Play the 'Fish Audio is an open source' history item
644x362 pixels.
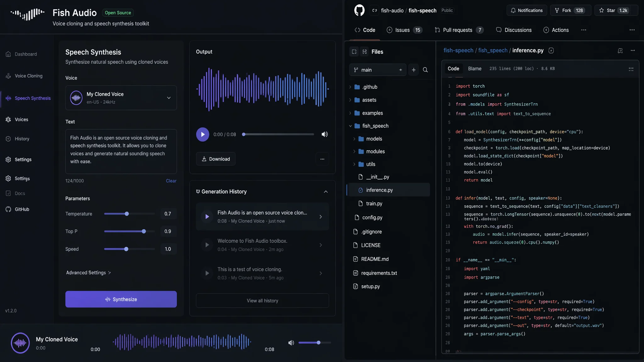point(207,217)
